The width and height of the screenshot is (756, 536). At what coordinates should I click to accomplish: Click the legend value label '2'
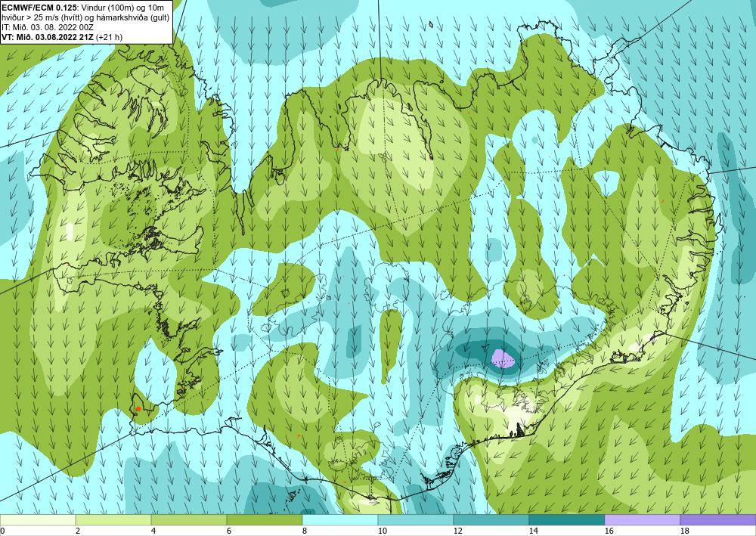coord(77,531)
